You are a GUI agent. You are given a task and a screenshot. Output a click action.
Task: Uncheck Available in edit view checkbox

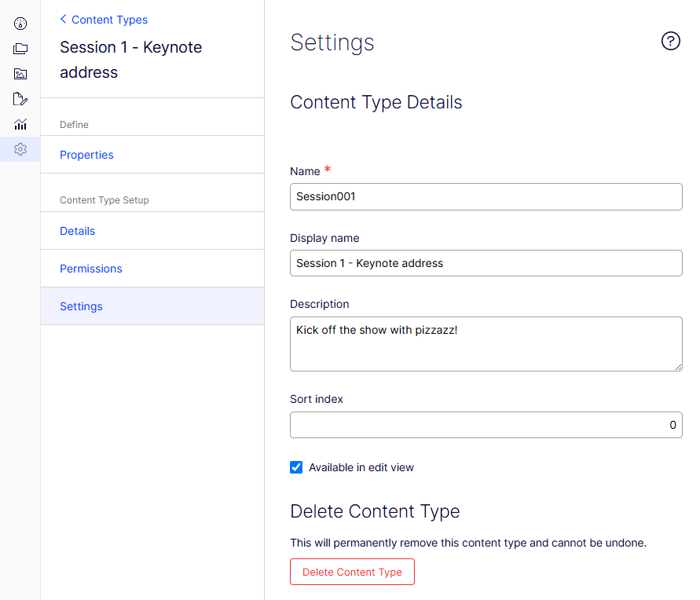pos(296,467)
